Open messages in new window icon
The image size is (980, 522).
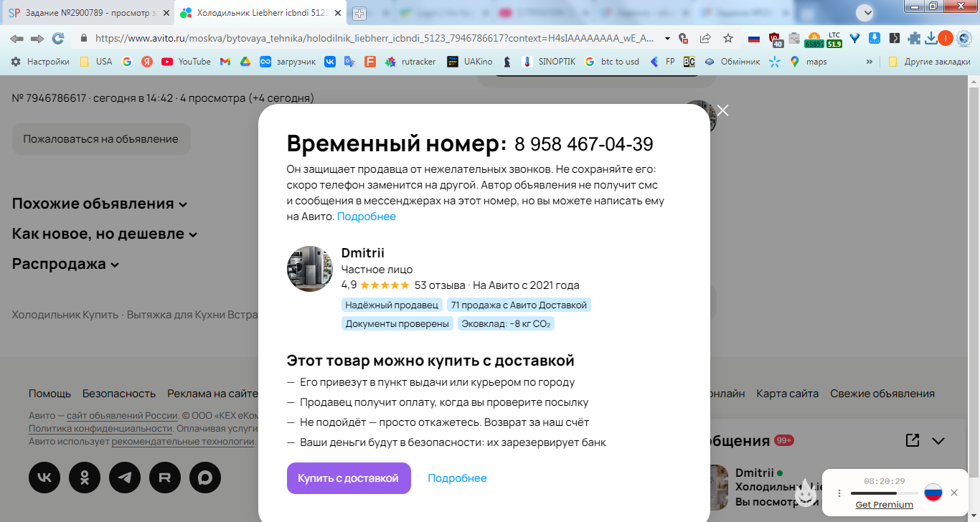pyautogui.click(x=913, y=440)
